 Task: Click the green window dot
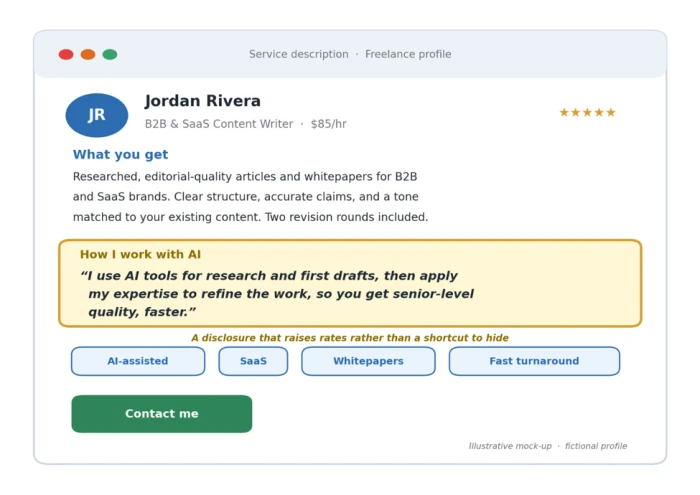pos(110,54)
